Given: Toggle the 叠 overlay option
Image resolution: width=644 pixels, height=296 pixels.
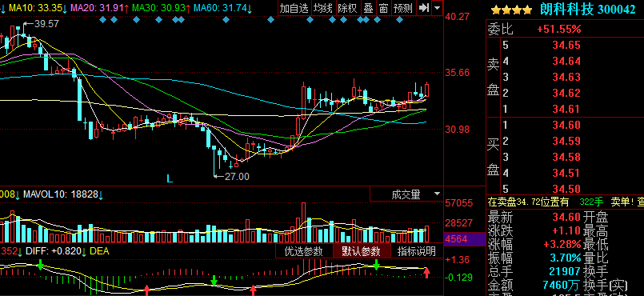Looking at the screenshot, I should tap(368, 8).
